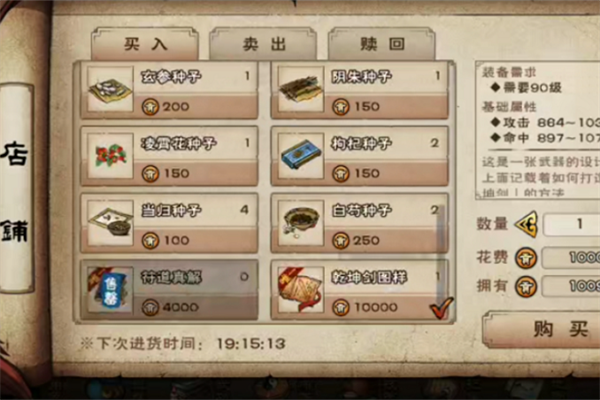Select the 当归种子 item icon
This screenshot has height=400, width=600.
coord(110,223)
